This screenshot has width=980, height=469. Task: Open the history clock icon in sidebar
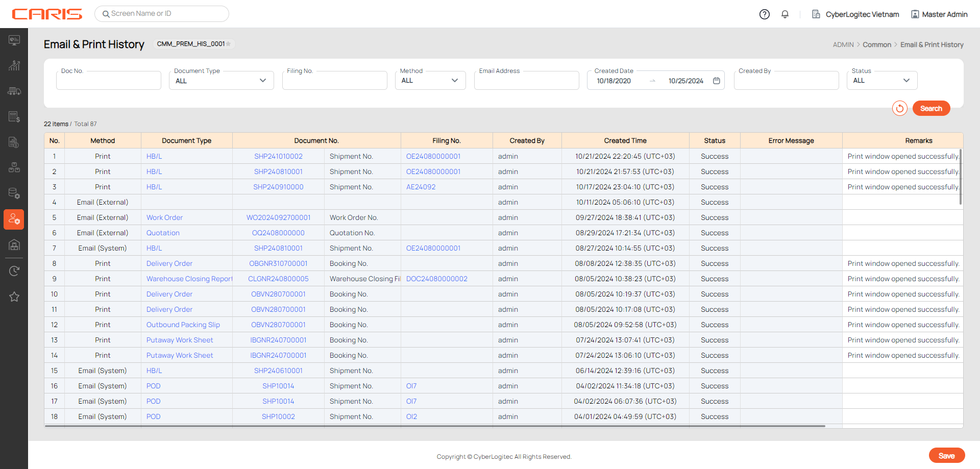14,271
